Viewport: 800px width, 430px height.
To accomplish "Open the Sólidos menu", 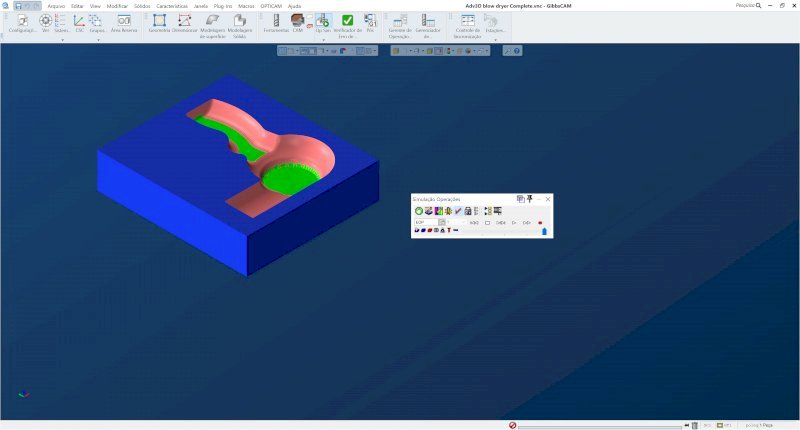I will (143, 6).
